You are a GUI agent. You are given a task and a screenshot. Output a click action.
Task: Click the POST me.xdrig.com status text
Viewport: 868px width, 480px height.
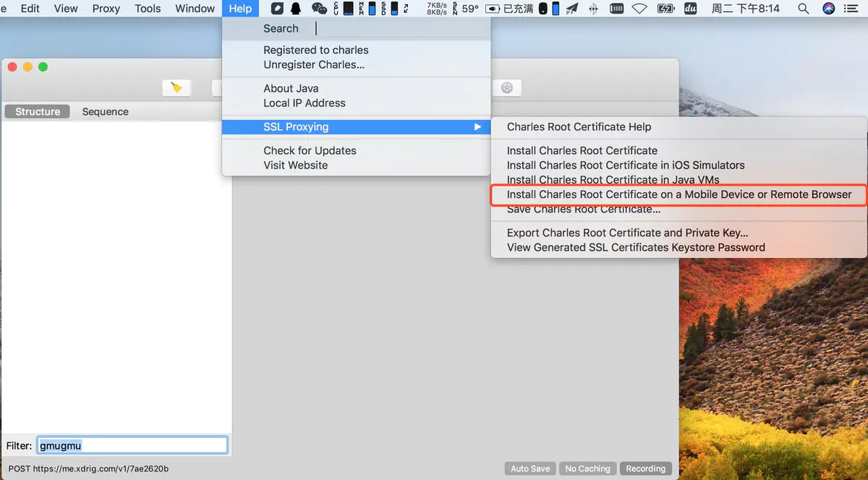coord(88,468)
